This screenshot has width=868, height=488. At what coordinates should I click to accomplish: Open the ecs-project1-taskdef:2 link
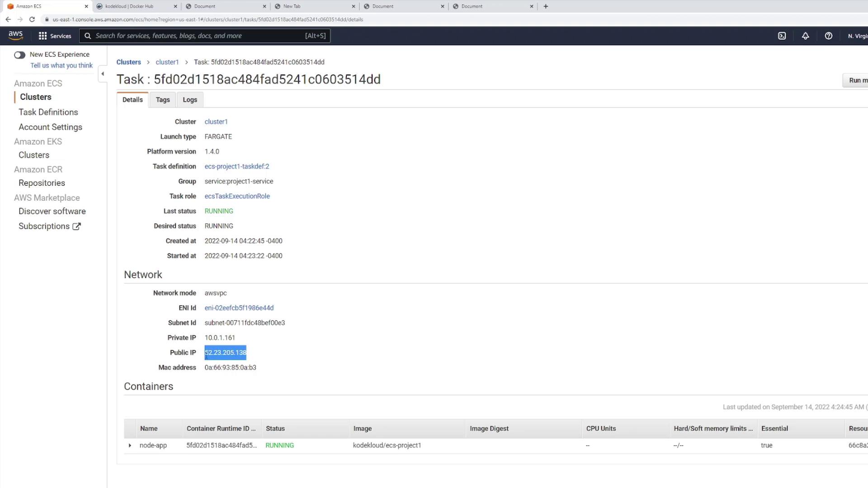[236, 166]
